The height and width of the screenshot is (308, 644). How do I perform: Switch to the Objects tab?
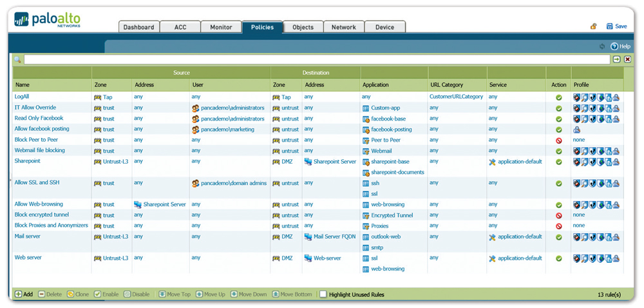(303, 27)
